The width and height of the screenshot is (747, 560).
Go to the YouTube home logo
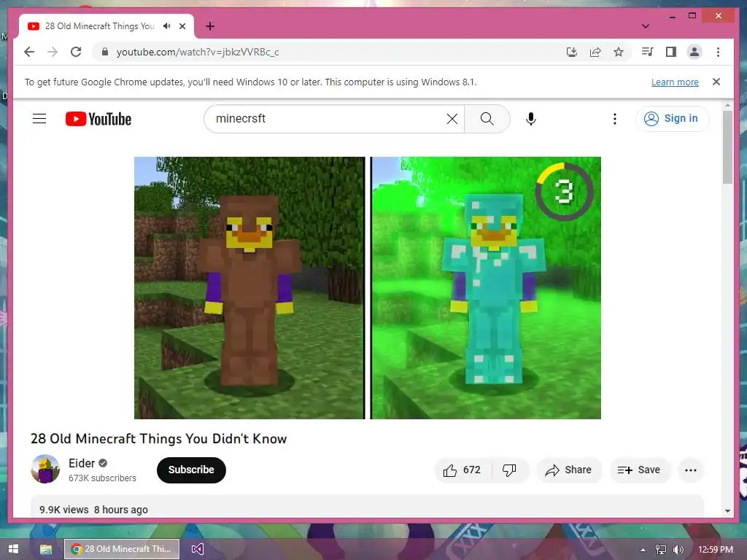click(98, 119)
